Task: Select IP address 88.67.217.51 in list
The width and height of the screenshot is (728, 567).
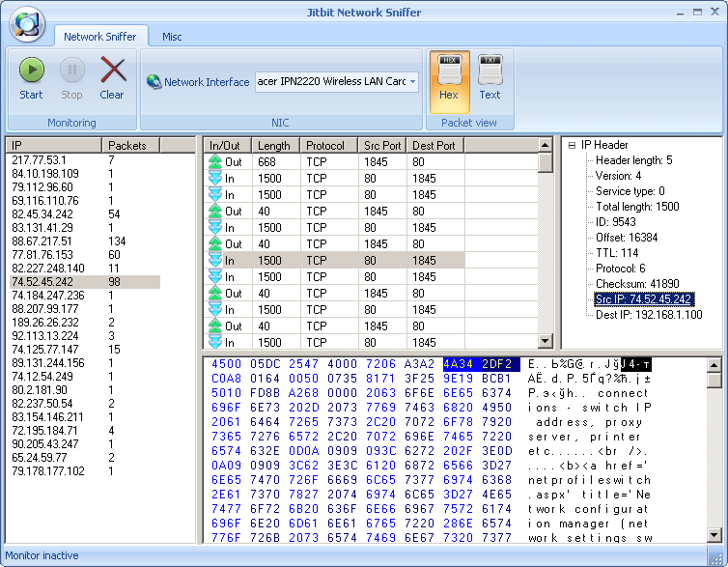Action: (42, 241)
